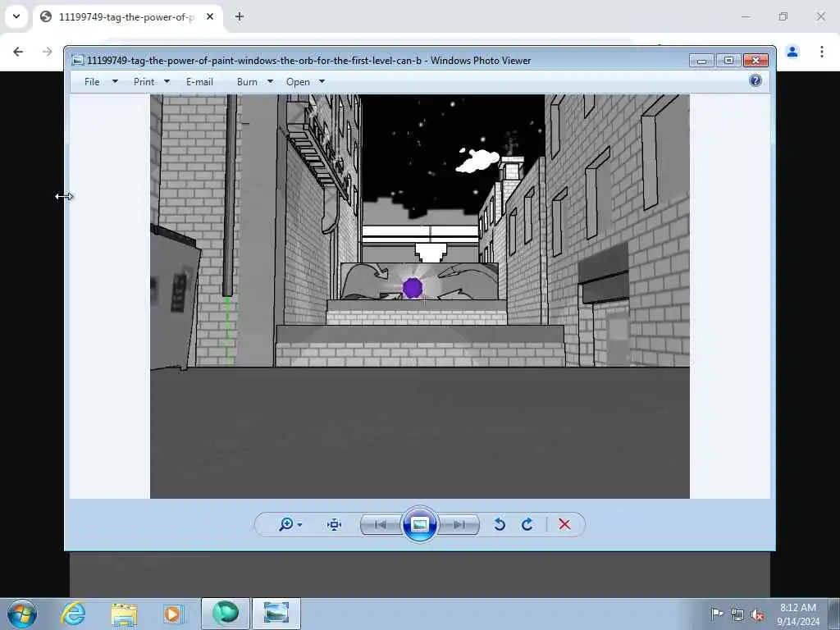
Task: Click the muted volume tray icon
Action: [x=757, y=614]
